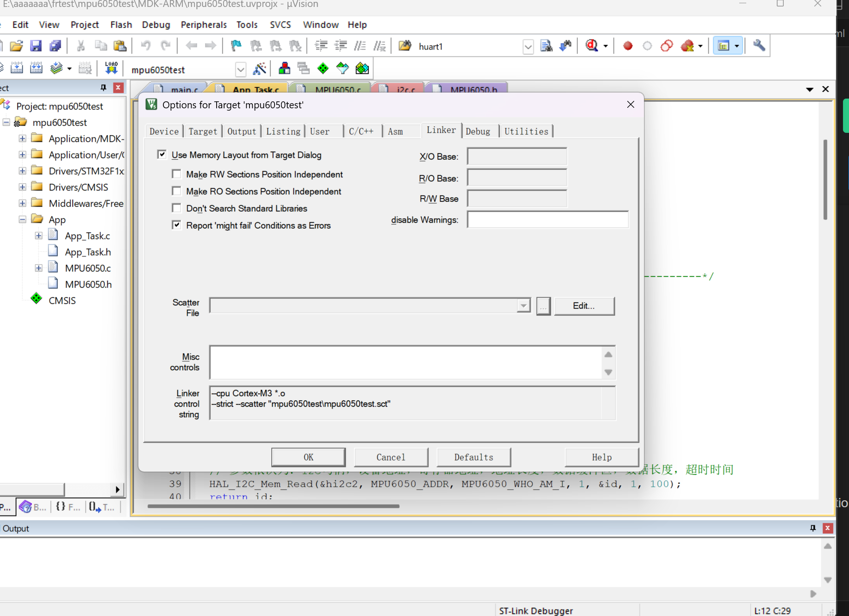The height and width of the screenshot is (616, 849).
Task: Click the Options for Target magic wand icon
Action: [260, 69]
